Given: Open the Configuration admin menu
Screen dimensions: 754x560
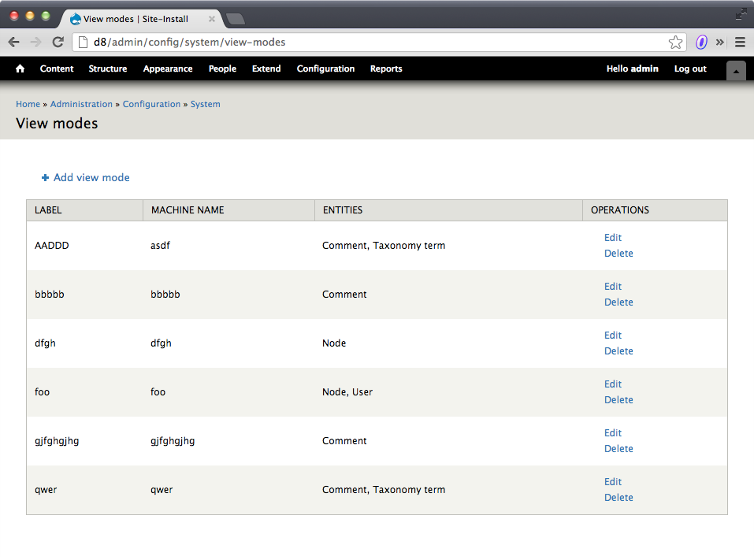Looking at the screenshot, I should coord(325,69).
